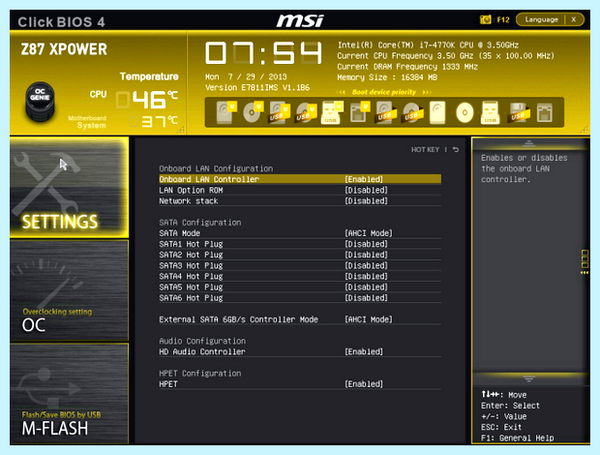Select the highlighted legacy CD/DVD boot icon
The width and height of the screenshot is (600, 455).
[x=465, y=113]
